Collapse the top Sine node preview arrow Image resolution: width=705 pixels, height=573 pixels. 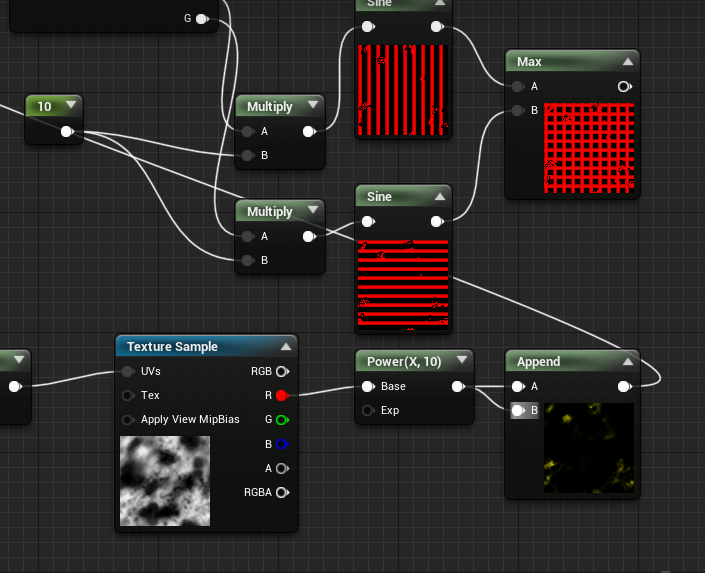[x=440, y=3]
